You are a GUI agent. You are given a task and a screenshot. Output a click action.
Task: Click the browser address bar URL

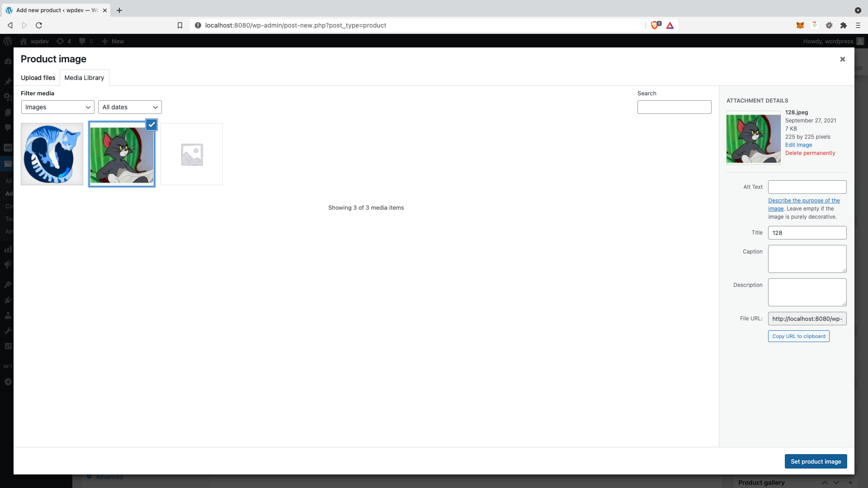click(x=296, y=25)
